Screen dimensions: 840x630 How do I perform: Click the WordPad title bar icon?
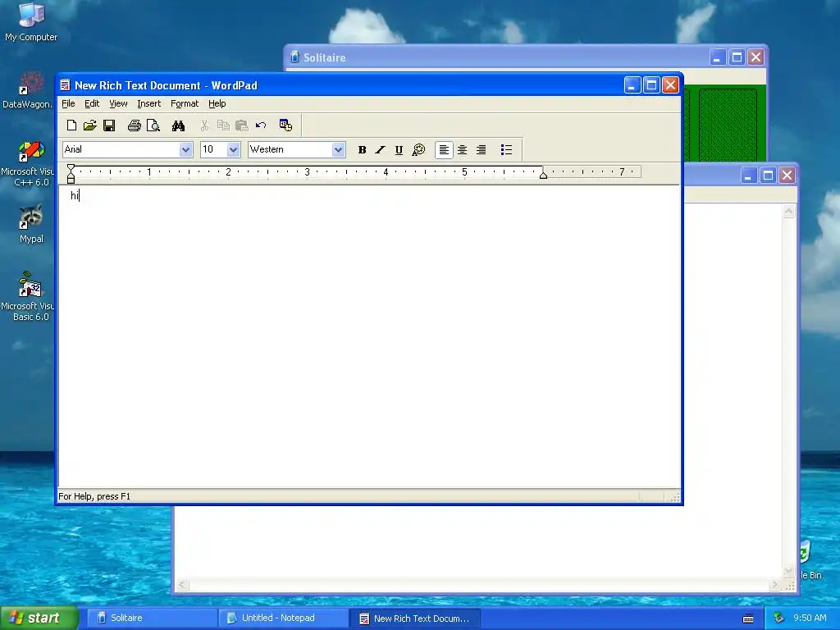click(66, 85)
